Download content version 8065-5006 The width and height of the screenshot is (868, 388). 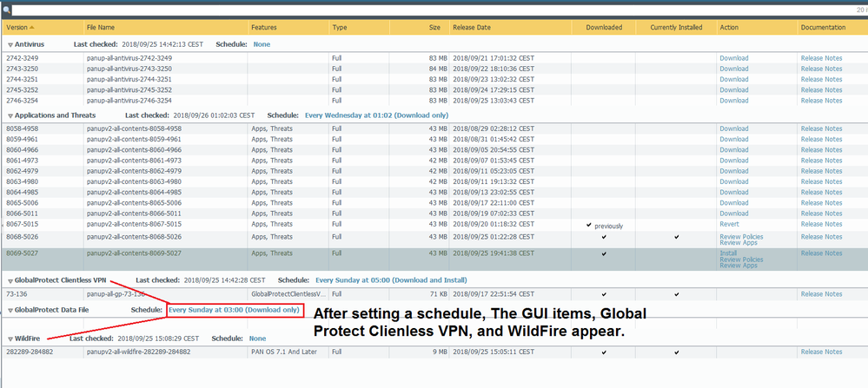734,203
